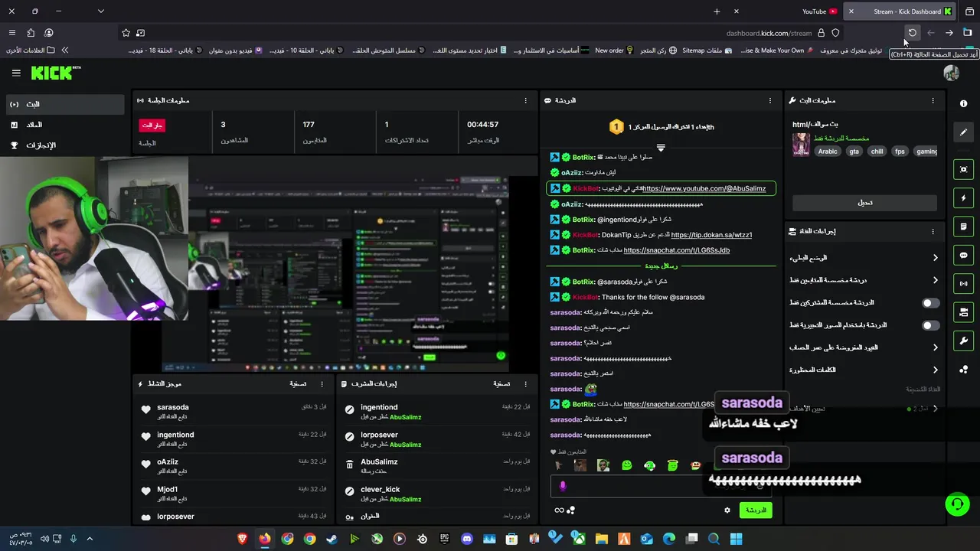Screen dimensions: 980x551
Task: Click the Arabic tag chip
Action: 828,152
